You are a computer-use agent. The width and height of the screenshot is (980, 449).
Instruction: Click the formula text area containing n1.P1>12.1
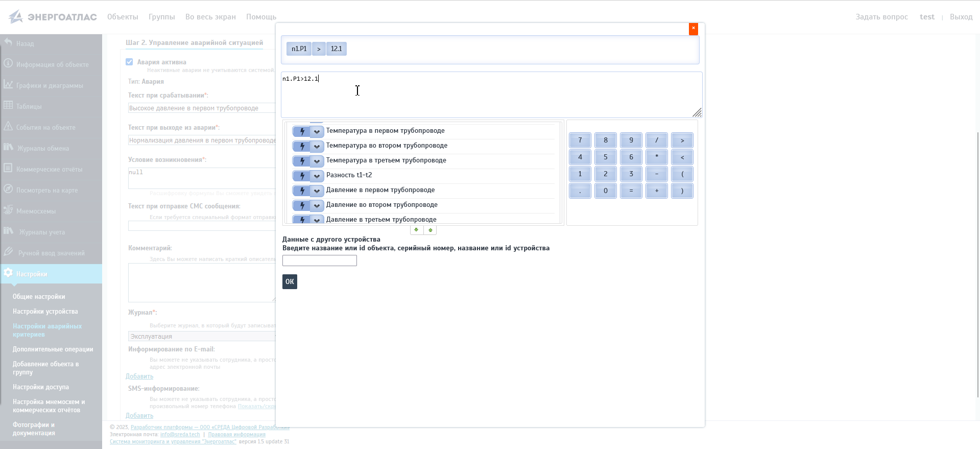click(490, 94)
